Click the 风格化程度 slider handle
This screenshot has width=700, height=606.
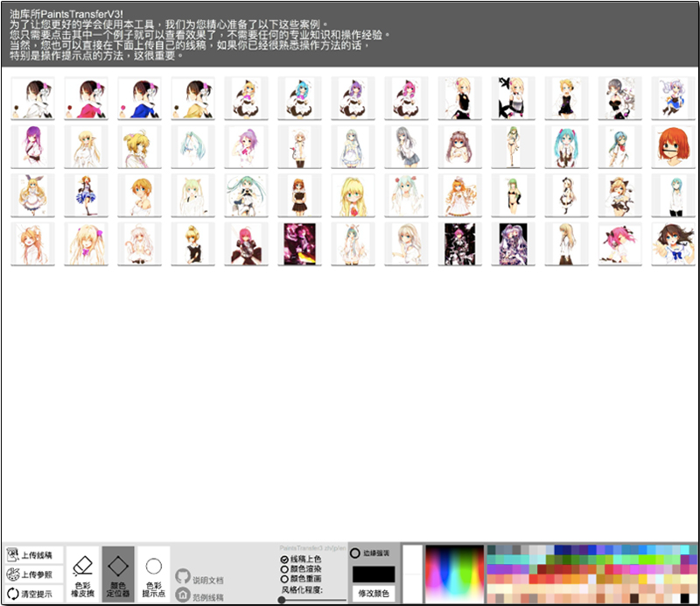[x=282, y=600]
